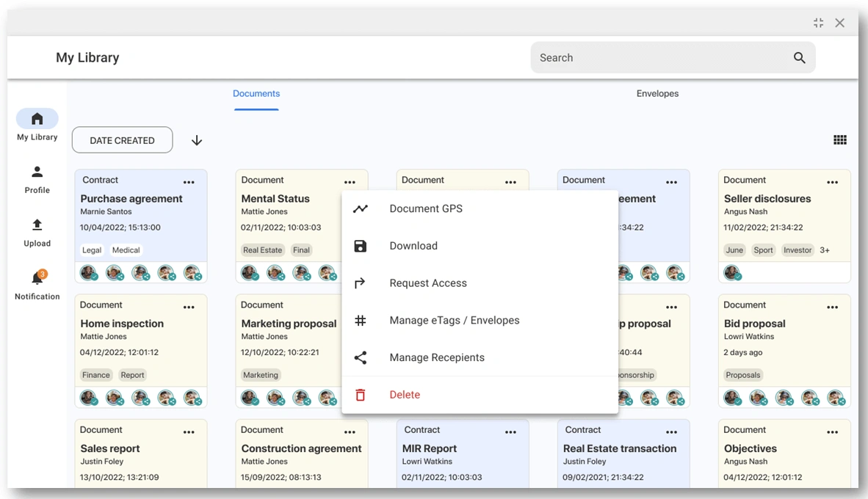The image size is (868, 499).
Task: Choose Manage eTags / Envelopes
Action: (x=480, y=320)
